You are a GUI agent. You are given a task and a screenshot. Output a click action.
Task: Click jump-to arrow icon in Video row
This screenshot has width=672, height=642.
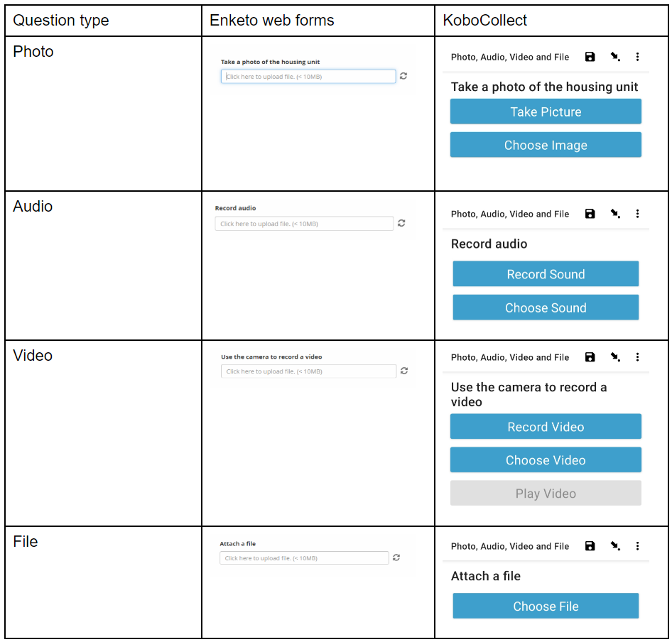pos(614,357)
